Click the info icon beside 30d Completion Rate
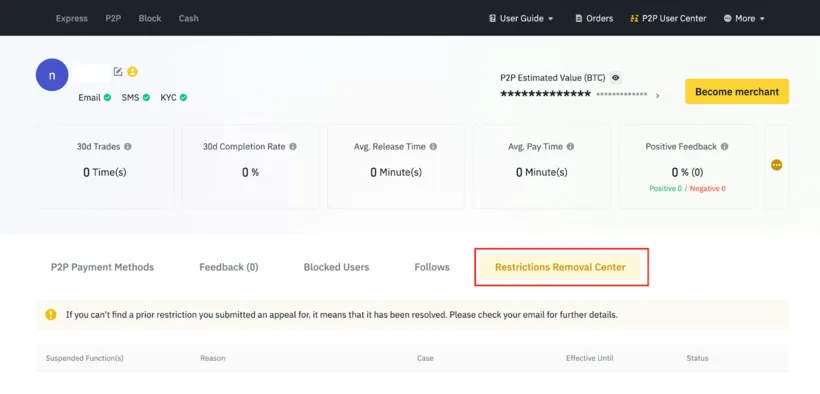Viewport: 820px width, 394px height. [293, 147]
